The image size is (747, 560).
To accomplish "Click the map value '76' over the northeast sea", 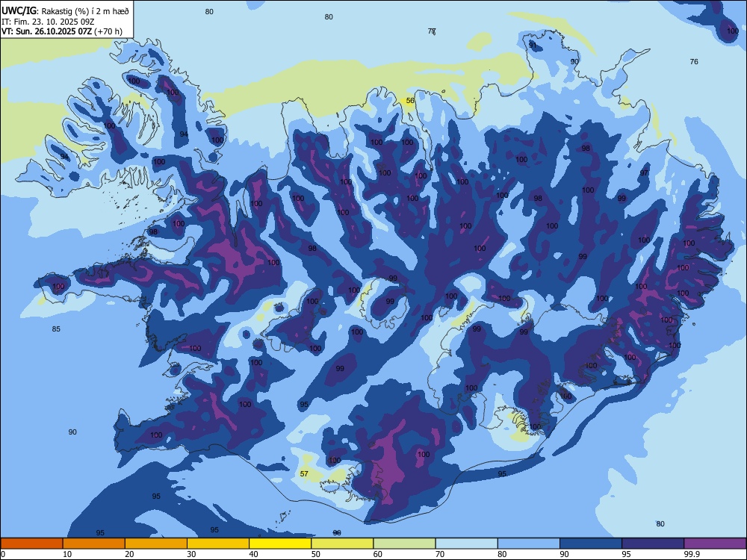I will tap(694, 61).
